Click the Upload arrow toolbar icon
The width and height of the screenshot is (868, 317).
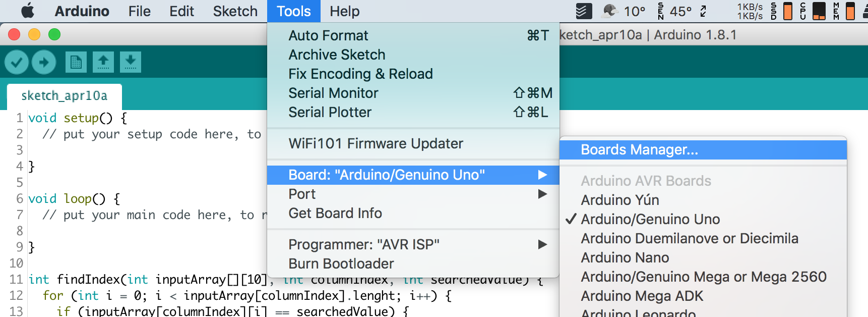pyautogui.click(x=44, y=62)
